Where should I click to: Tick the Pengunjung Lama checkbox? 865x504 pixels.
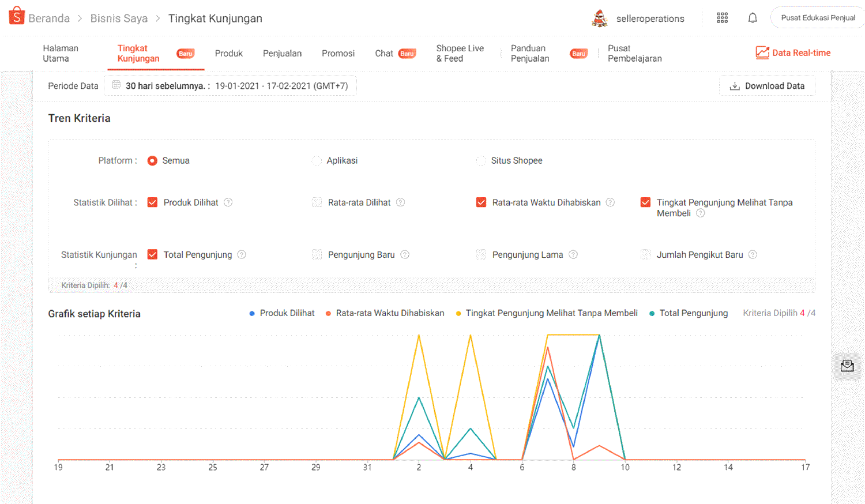[x=481, y=255]
